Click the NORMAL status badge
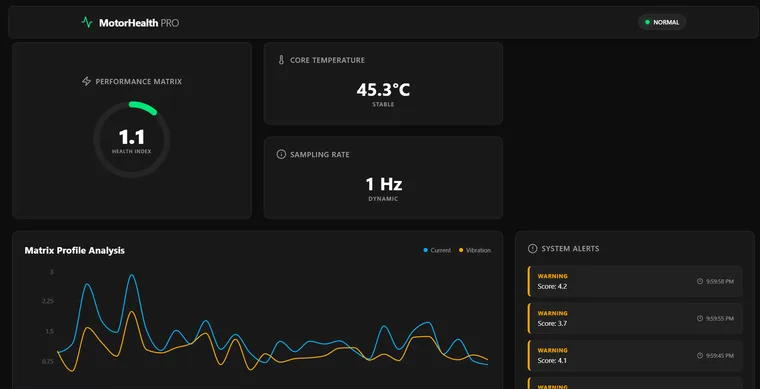The height and width of the screenshot is (389, 760). [x=662, y=22]
